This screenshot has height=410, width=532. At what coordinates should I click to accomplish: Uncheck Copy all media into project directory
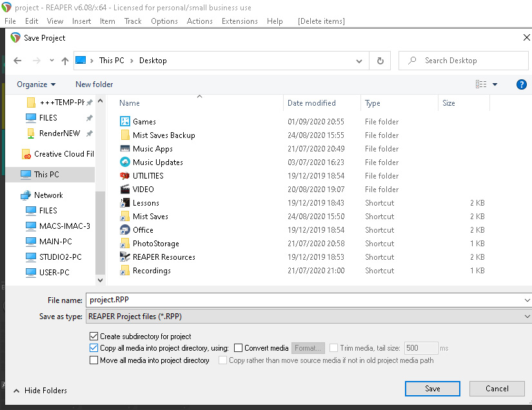pos(94,348)
